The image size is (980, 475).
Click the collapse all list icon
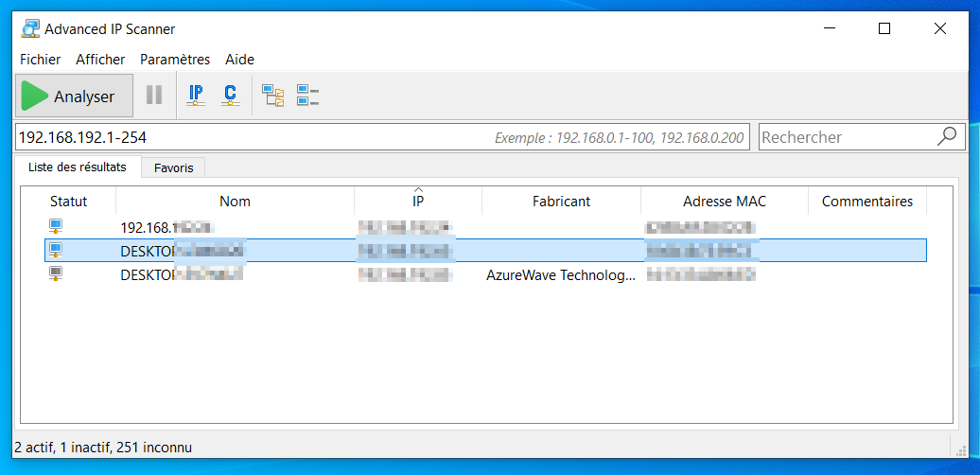pyautogui.click(x=307, y=95)
